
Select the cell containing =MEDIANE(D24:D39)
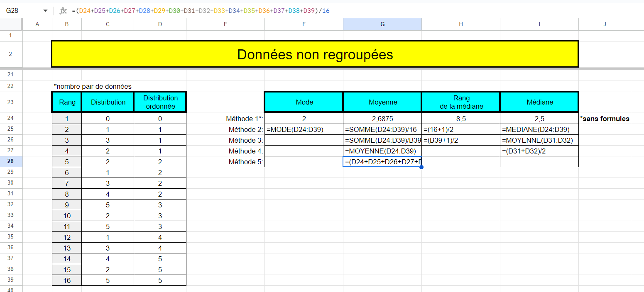(x=539, y=129)
